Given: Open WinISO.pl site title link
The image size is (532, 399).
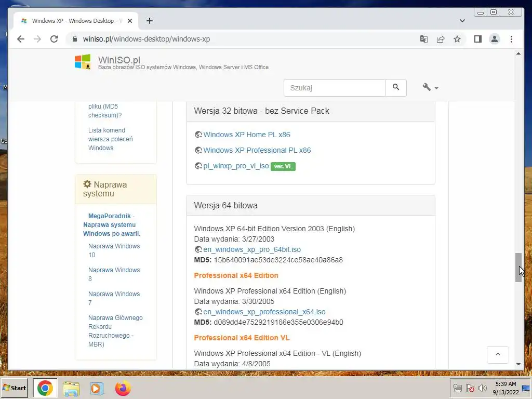Looking at the screenshot, I should [x=119, y=60].
